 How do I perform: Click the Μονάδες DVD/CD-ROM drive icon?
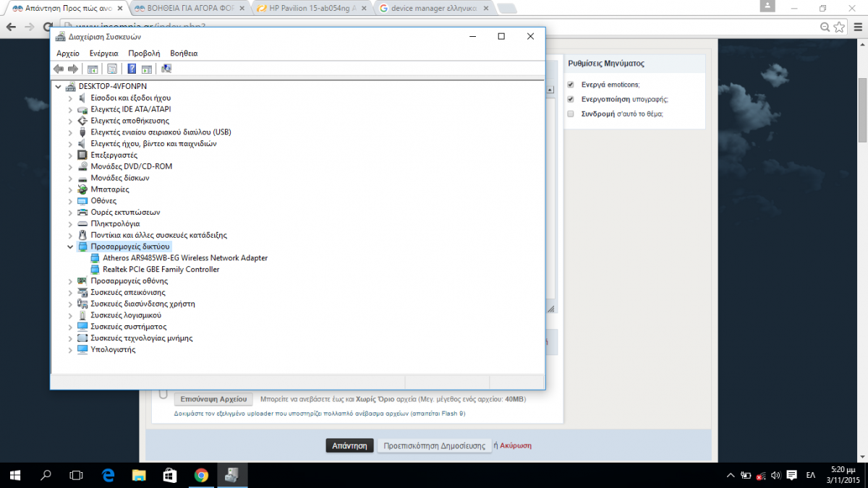pos(83,166)
